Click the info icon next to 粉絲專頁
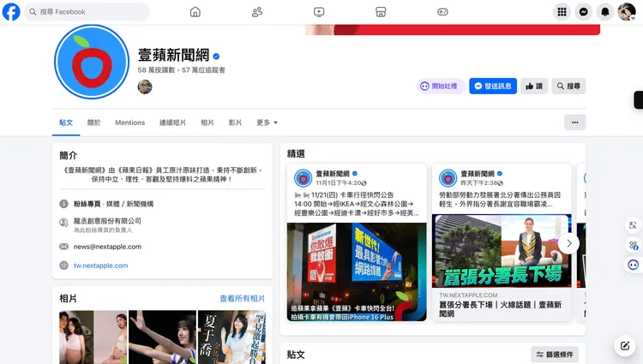 point(64,204)
